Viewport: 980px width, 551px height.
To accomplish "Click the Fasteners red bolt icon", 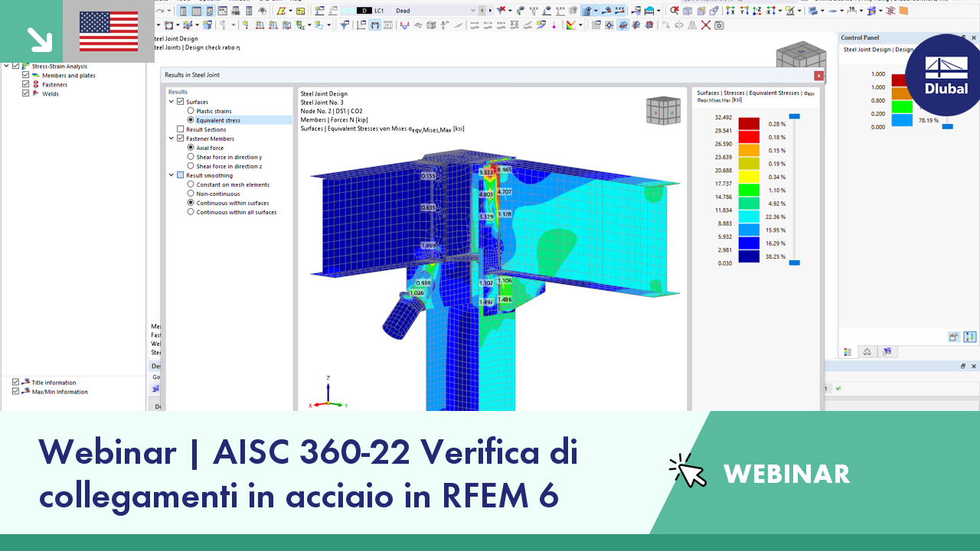I will 35,84.
